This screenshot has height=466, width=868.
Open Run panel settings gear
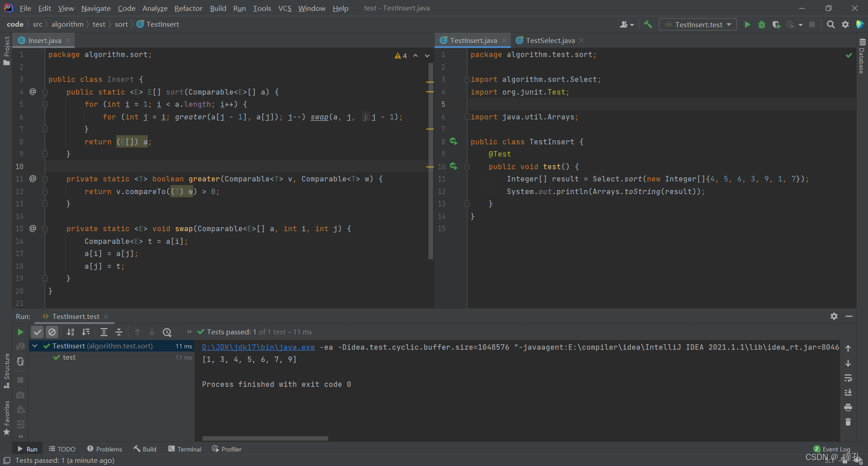[x=834, y=316]
